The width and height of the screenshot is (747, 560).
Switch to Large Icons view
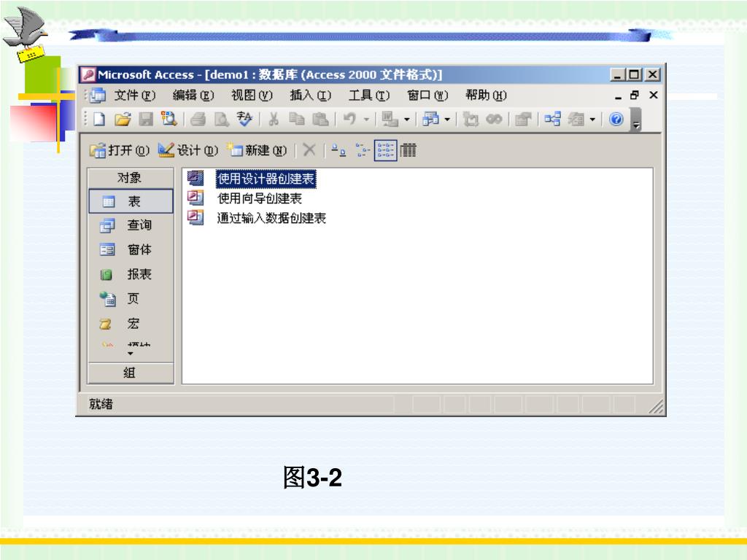point(338,150)
